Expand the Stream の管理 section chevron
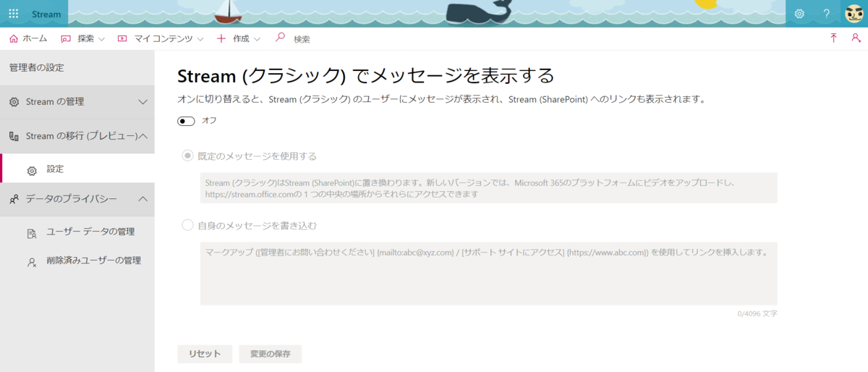The height and width of the screenshot is (372, 868). coord(142,102)
